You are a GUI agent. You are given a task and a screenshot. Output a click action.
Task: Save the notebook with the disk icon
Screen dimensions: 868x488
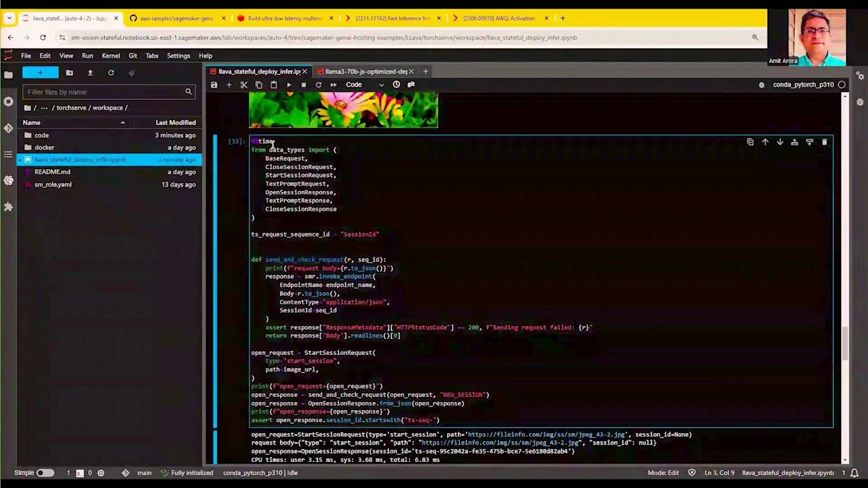coord(214,85)
